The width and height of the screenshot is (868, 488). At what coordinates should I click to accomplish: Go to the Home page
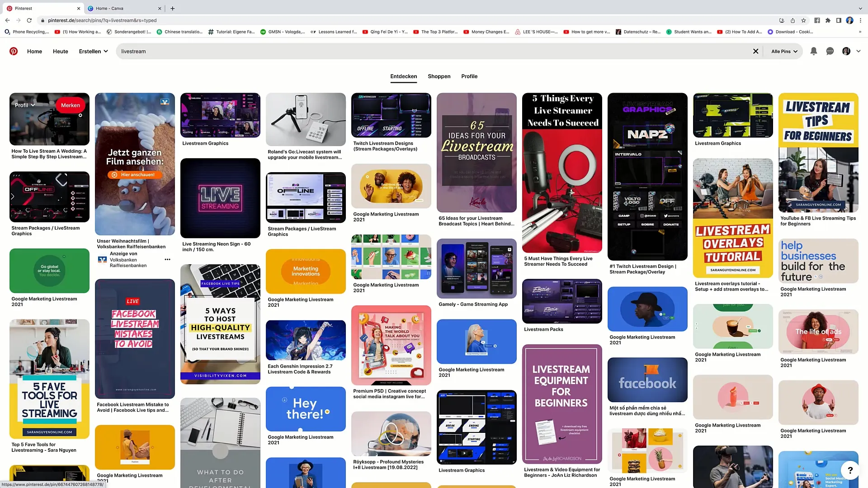34,51
